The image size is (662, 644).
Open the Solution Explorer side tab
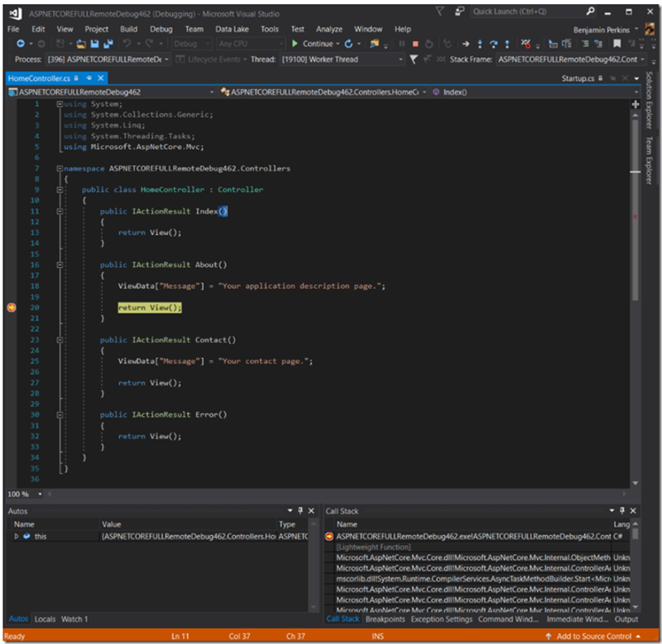point(649,100)
